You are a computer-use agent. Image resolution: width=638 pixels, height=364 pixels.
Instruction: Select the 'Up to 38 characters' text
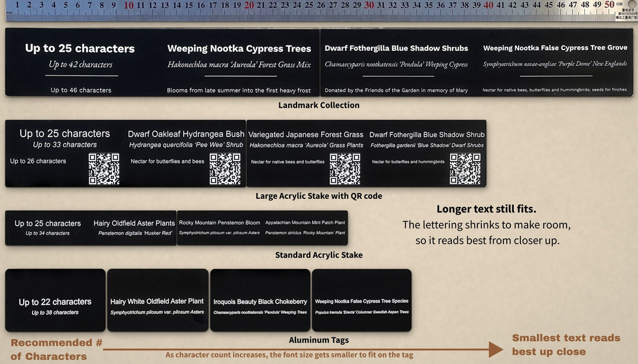55,313
